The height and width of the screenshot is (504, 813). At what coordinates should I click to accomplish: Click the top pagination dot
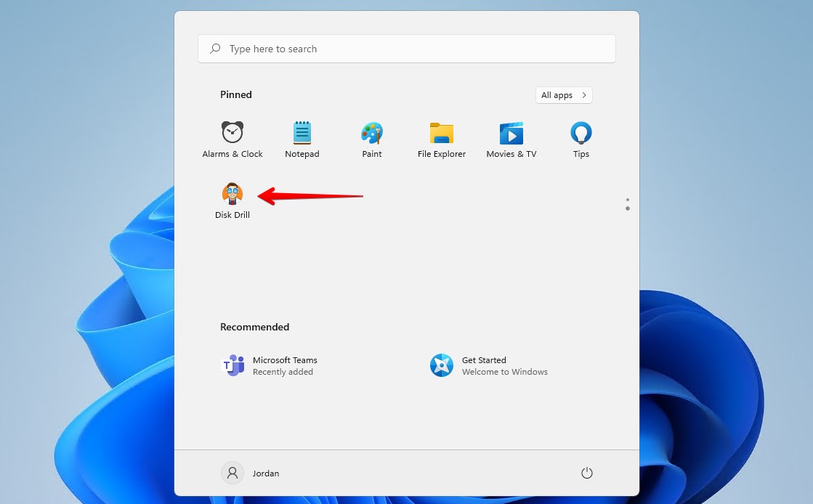click(x=628, y=200)
